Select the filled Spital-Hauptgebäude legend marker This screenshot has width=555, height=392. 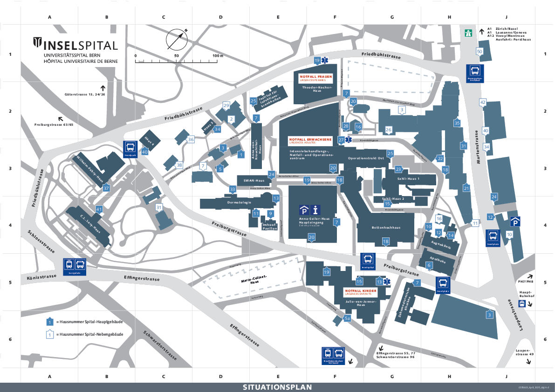click(x=50, y=322)
